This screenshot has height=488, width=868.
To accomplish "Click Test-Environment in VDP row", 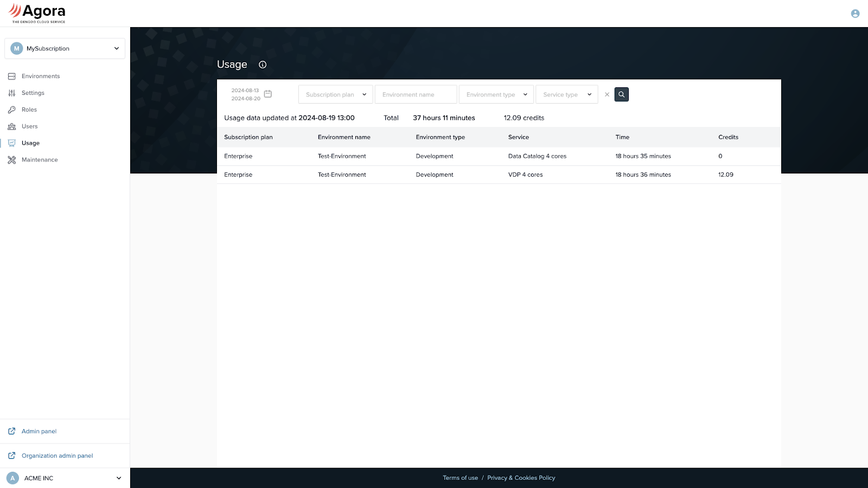I will pos(342,175).
